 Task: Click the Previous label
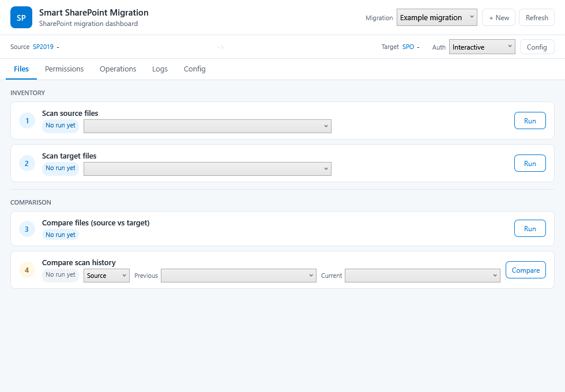click(x=146, y=276)
